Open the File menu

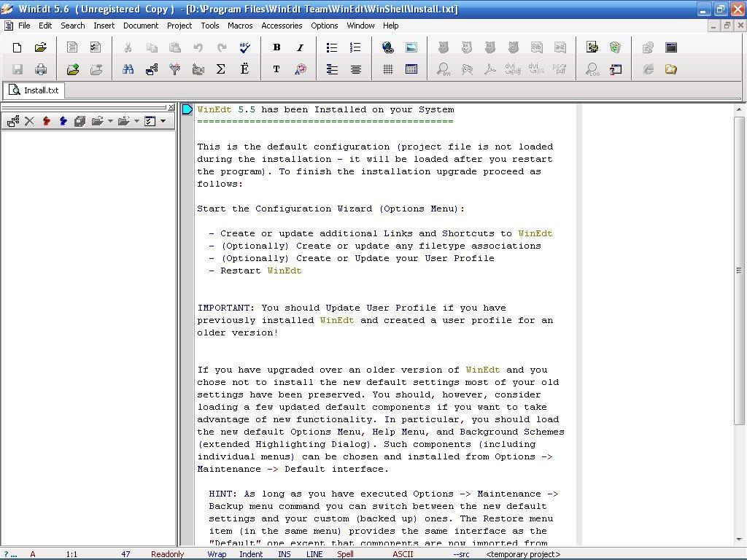point(24,26)
